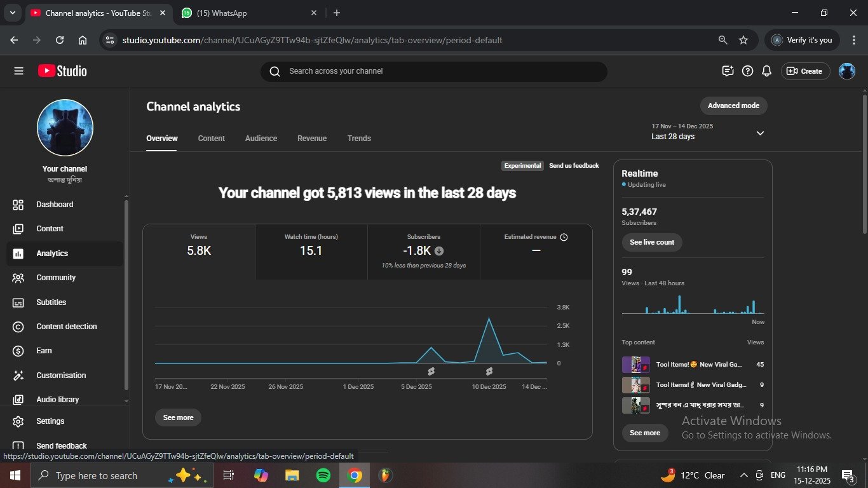The image size is (868, 488).
Task: Click the video upload marker under 10 Dec
Action: 489,371
